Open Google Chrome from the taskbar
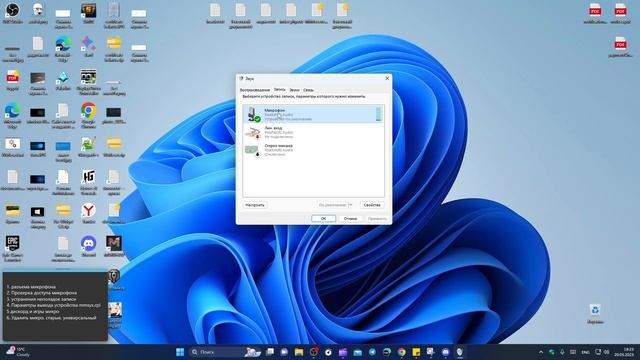Viewport: 640px width, 360px height. 402,352
